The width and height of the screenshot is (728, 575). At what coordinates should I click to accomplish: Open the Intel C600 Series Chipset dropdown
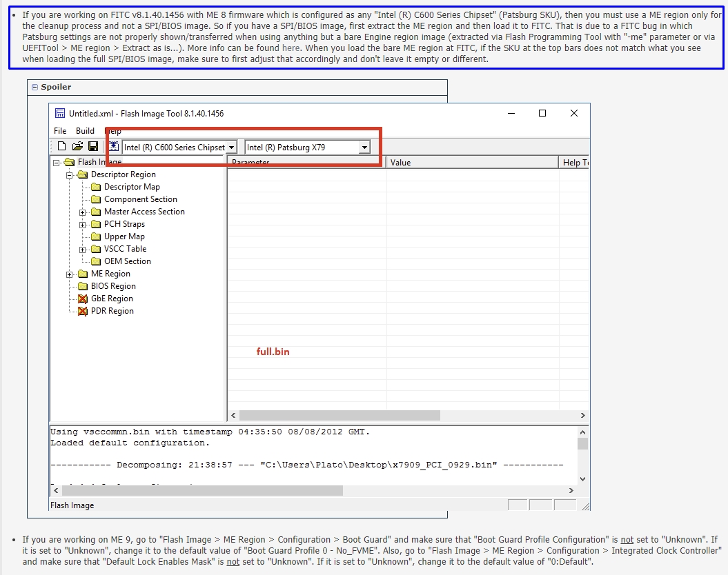231,148
